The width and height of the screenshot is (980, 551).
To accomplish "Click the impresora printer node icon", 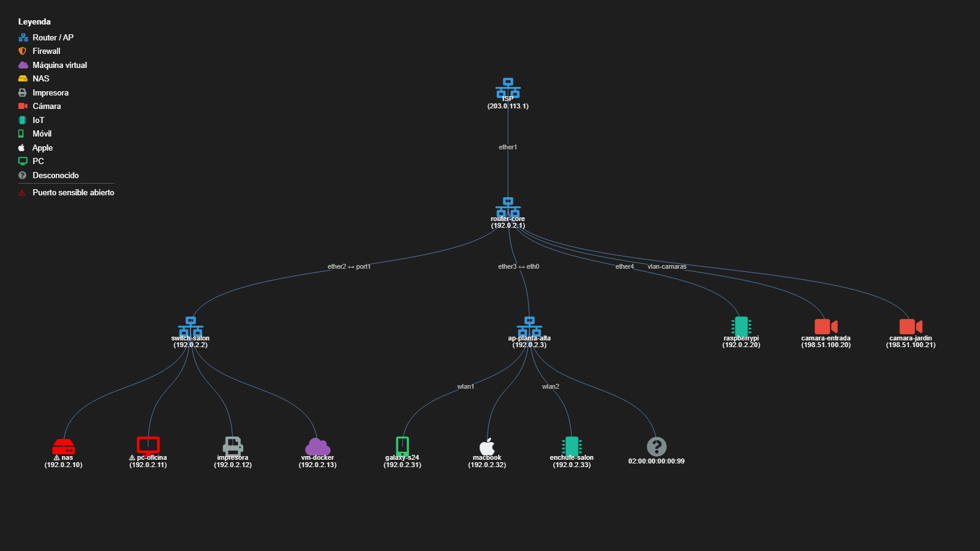I will pos(233,446).
